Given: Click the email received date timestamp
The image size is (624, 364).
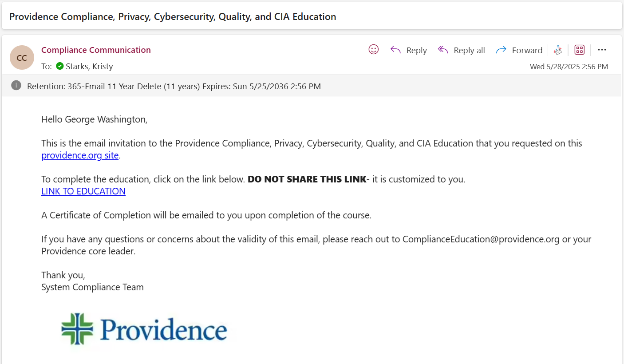Looking at the screenshot, I should (x=569, y=67).
